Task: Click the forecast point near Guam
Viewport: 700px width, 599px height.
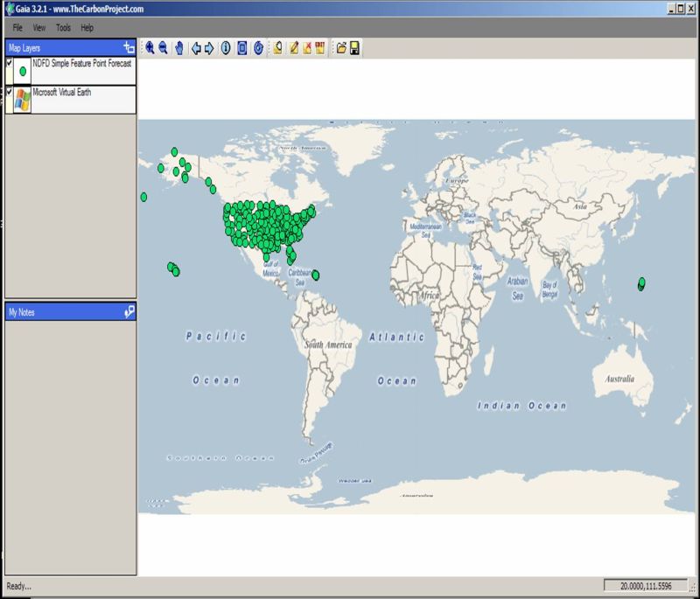Action: 641,283
